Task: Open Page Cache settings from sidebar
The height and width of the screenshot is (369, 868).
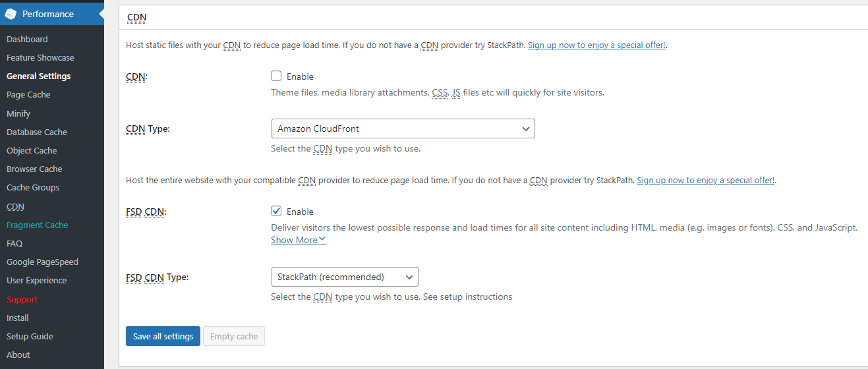Action: (28, 94)
